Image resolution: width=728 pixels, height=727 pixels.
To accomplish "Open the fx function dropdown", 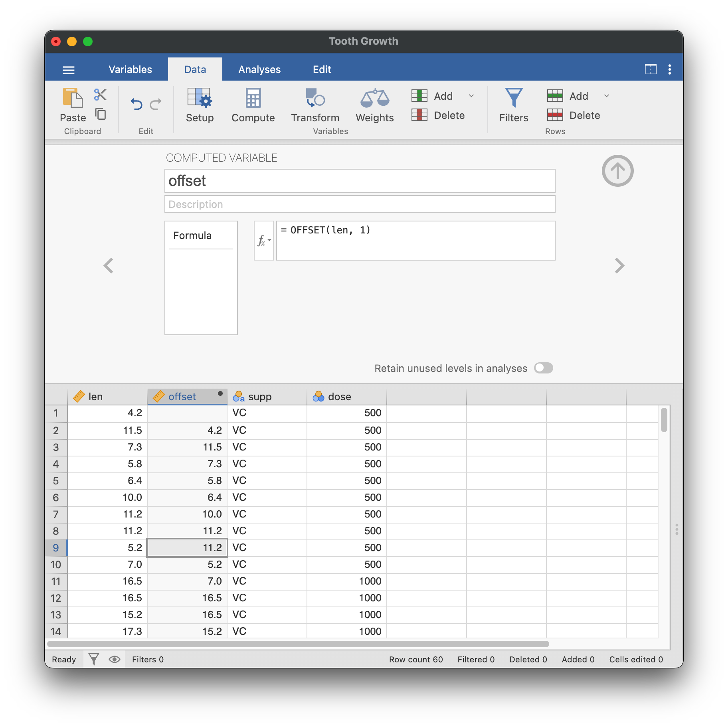I will point(264,241).
